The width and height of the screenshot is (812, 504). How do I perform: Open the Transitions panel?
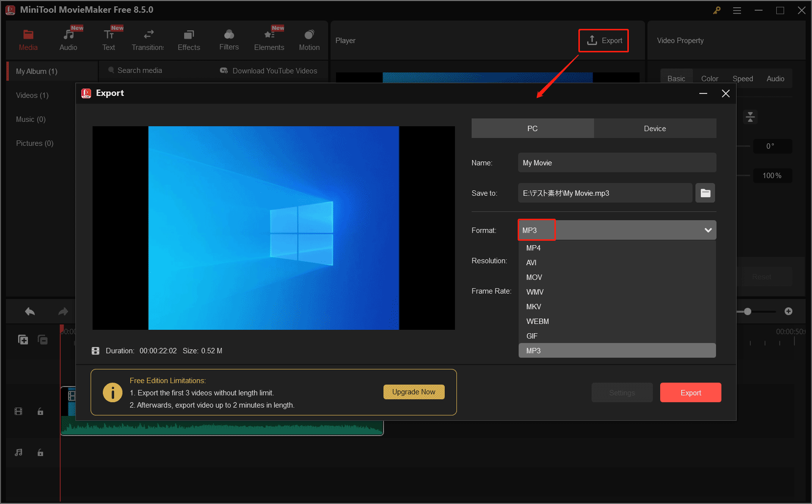tap(147, 39)
